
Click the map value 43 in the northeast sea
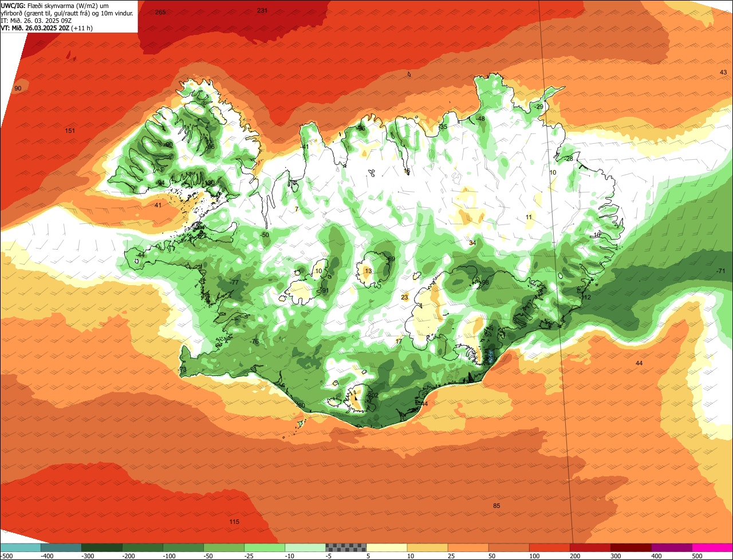click(723, 72)
